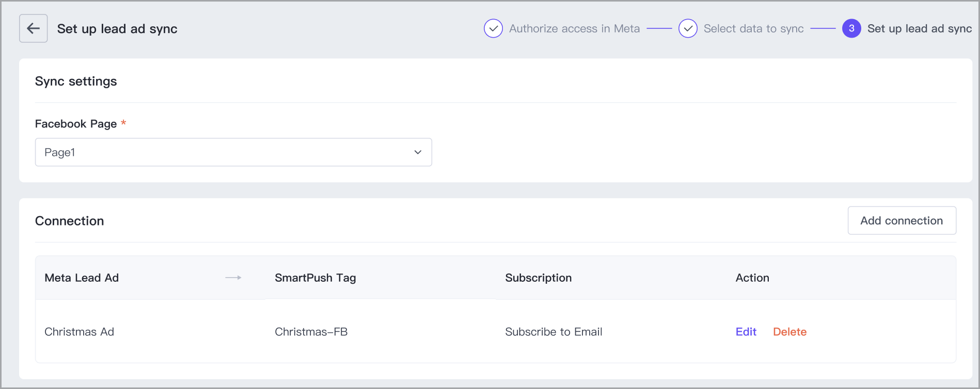Click the Authorize access checkmark circle
The height and width of the screenshot is (389, 980).
coord(493,28)
